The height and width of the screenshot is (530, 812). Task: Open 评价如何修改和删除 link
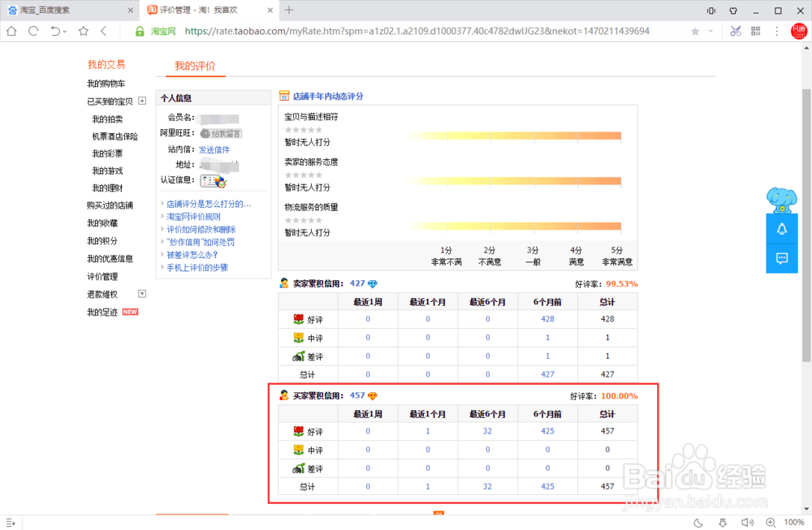point(201,229)
